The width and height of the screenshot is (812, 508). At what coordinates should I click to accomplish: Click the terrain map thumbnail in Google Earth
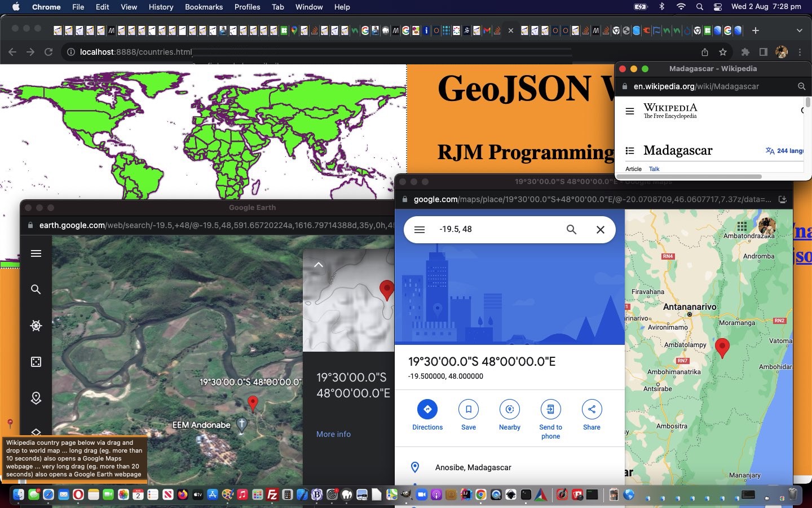[x=348, y=301]
